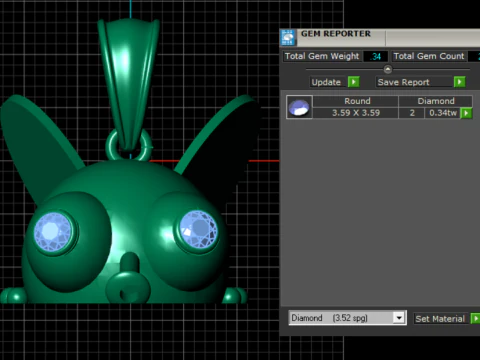
Task: Select the right diamond eye on the model
Action: tap(199, 230)
